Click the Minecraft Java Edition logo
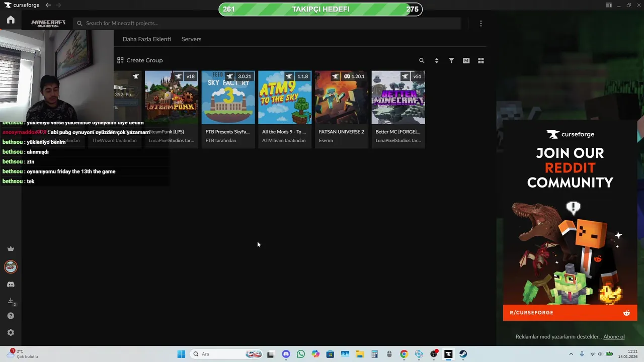This screenshot has width=644, height=362. (x=48, y=23)
